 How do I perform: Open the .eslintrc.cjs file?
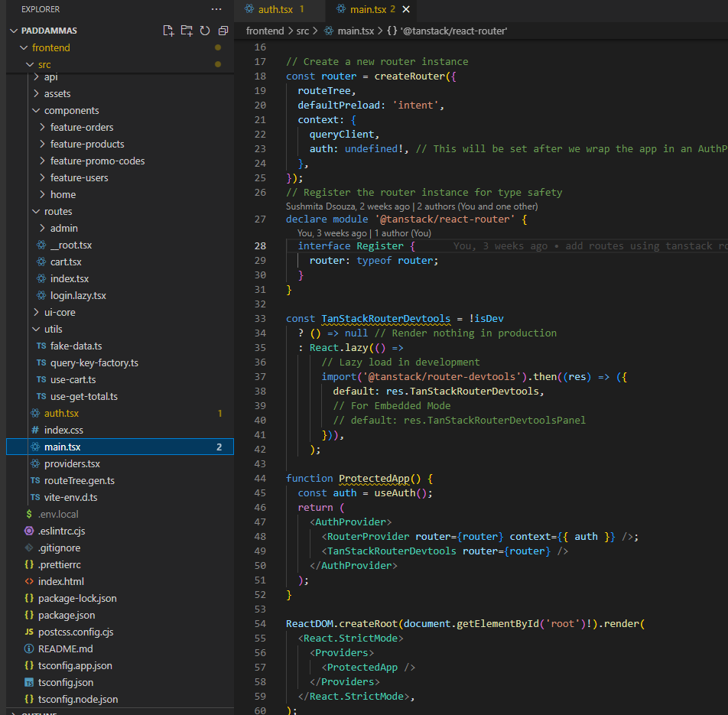tap(62, 531)
